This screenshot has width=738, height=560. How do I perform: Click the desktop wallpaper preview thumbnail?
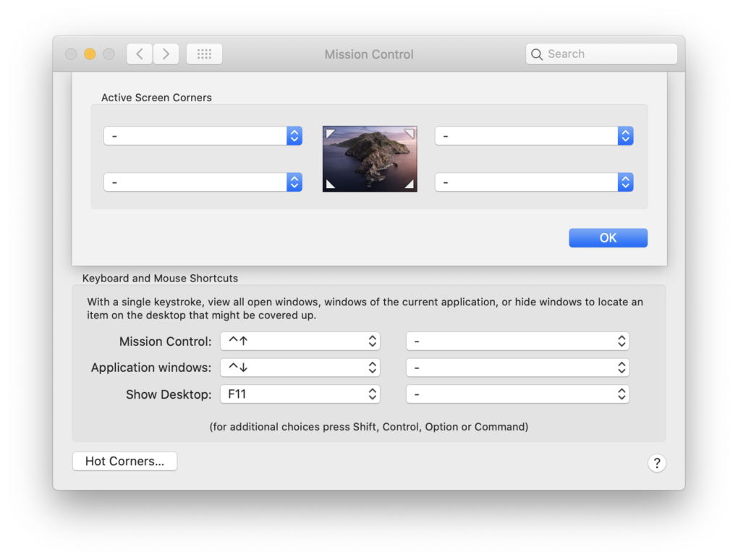[x=369, y=158]
